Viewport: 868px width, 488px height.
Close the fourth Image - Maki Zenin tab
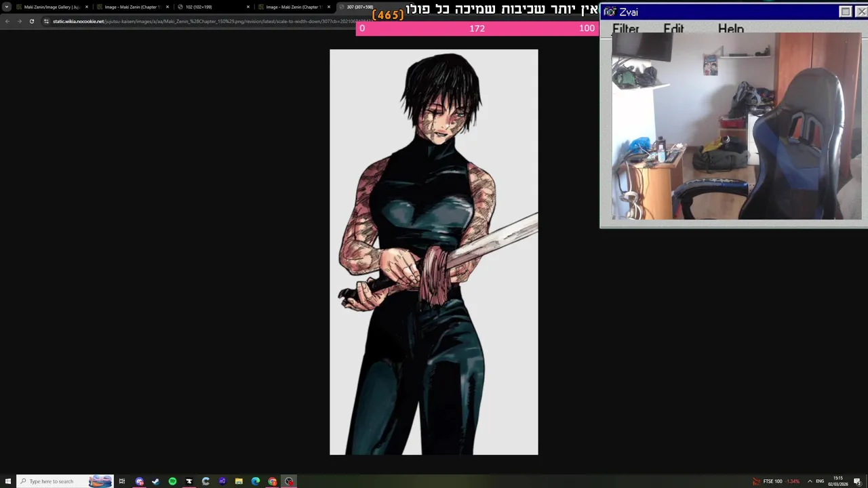point(329,7)
